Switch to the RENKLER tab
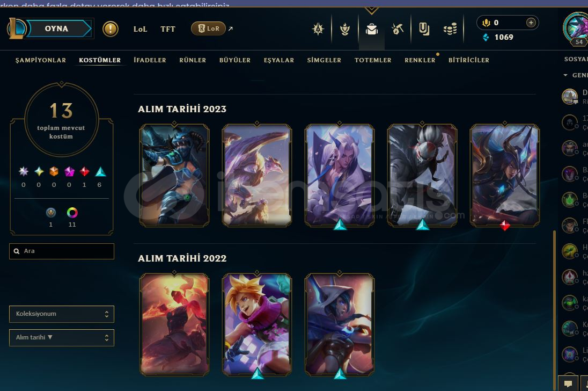 click(x=420, y=60)
